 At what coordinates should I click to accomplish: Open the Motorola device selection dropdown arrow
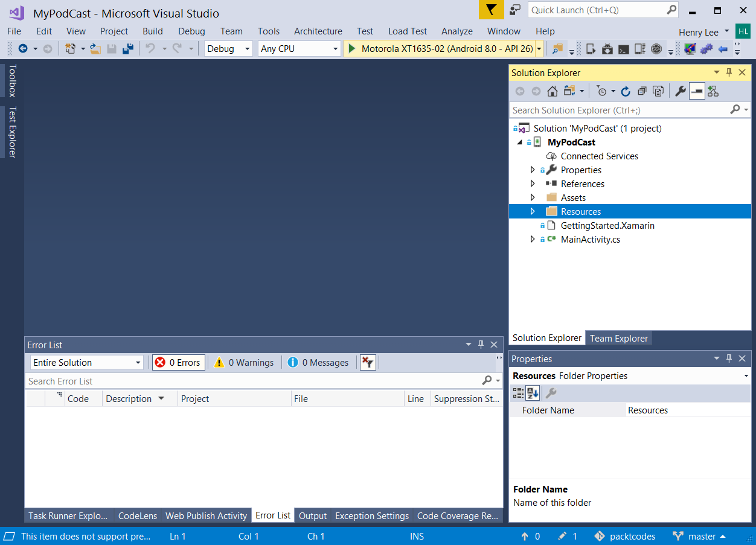(x=539, y=49)
